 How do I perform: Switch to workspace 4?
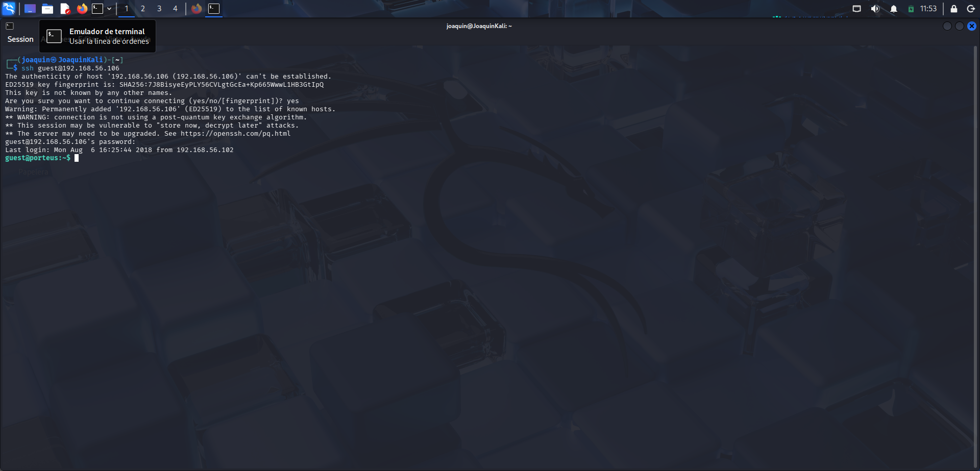(x=175, y=9)
